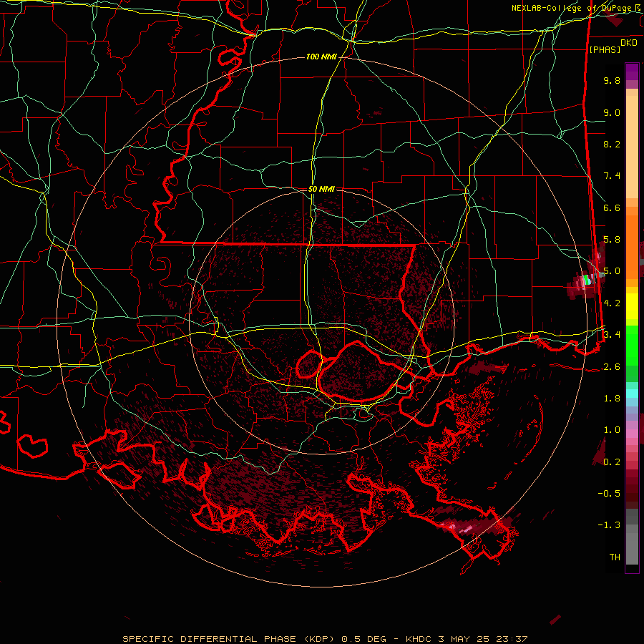This screenshot has width=644, height=644.
Task: Click the 5.0 scale value
Action: [x=612, y=271]
